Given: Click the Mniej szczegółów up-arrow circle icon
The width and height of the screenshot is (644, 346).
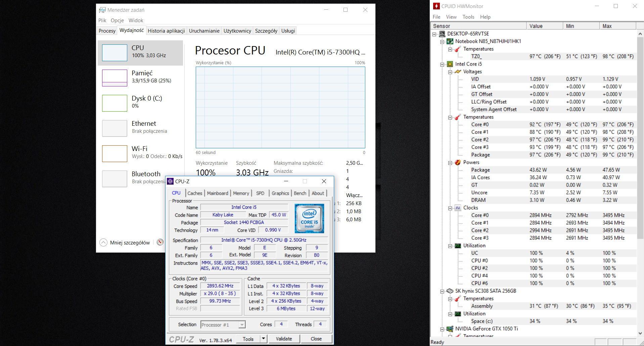Looking at the screenshot, I should (103, 242).
